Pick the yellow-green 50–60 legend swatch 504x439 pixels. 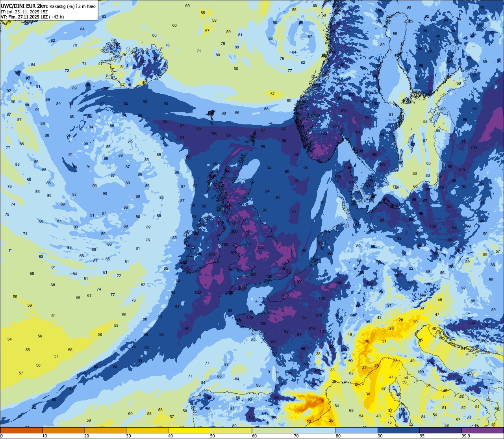coord(231,430)
